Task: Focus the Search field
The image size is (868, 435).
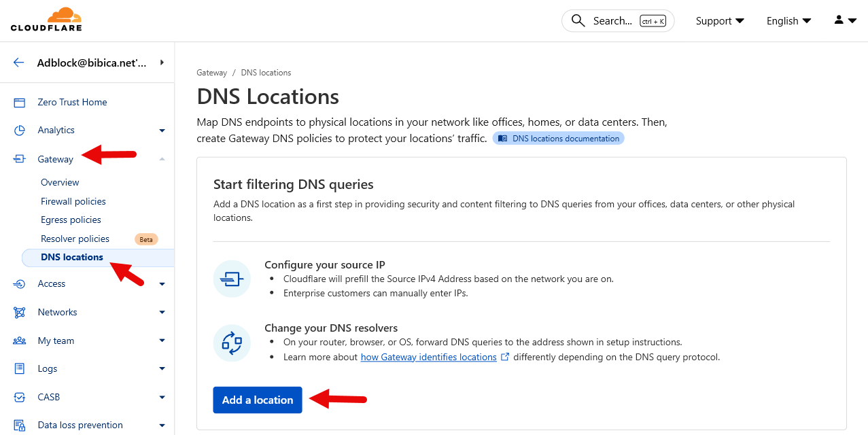Action: [617, 21]
